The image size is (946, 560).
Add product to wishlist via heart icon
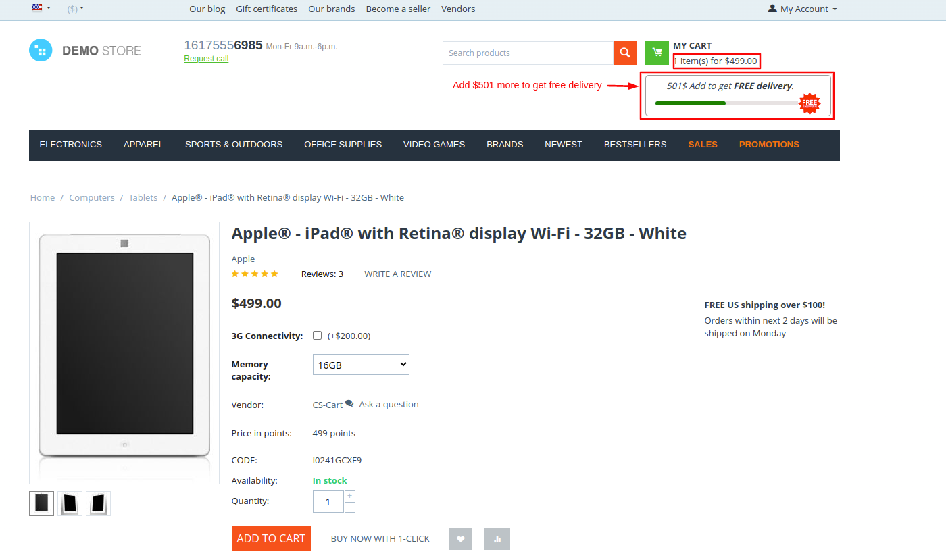(461, 539)
